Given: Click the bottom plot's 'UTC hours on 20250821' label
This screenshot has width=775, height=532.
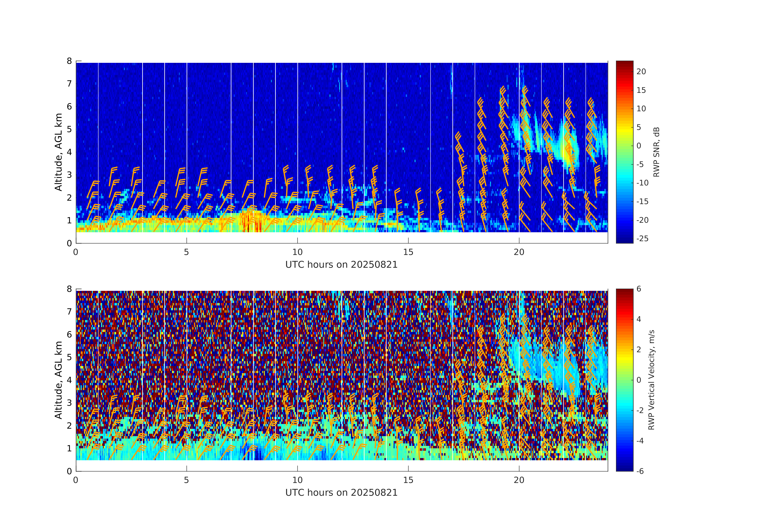Looking at the screenshot, I should pyautogui.click(x=341, y=493).
